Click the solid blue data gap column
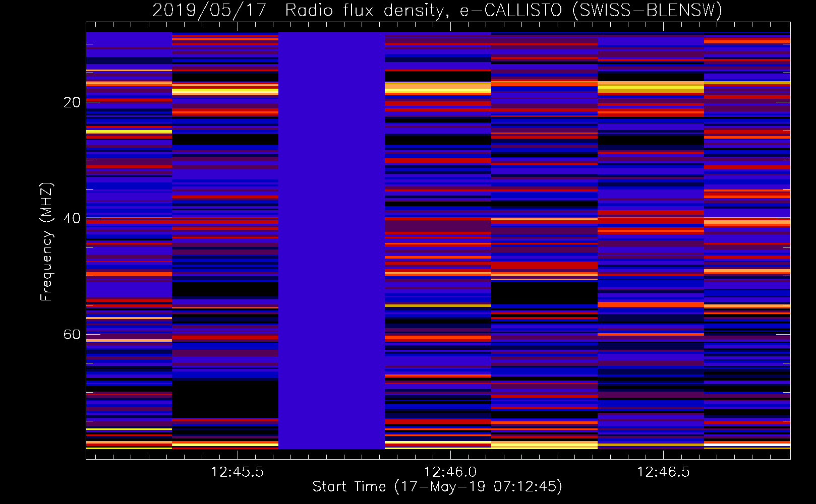This screenshot has height=504, width=816. (x=331, y=240)
